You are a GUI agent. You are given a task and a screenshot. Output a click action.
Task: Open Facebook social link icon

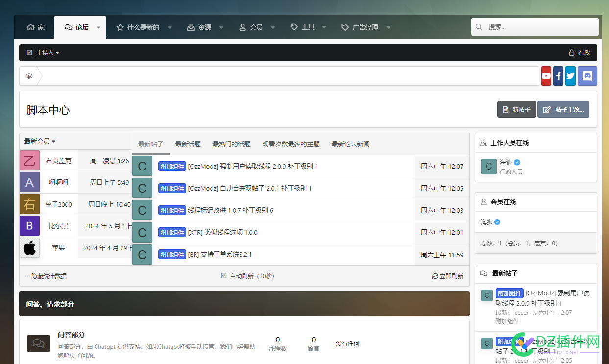coord(558,76)
